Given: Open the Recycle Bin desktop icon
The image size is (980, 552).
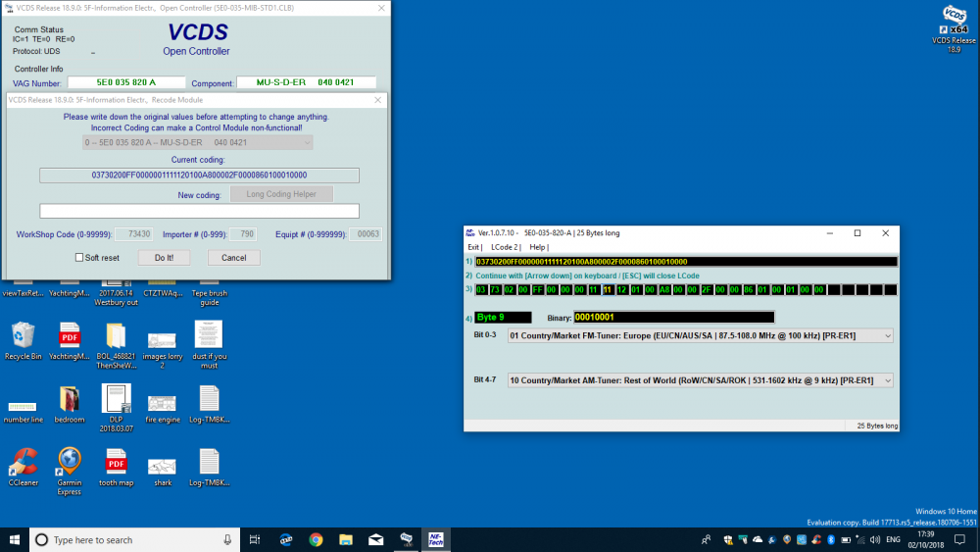Looking at the screenshot, I should click(x=24, y=340).
